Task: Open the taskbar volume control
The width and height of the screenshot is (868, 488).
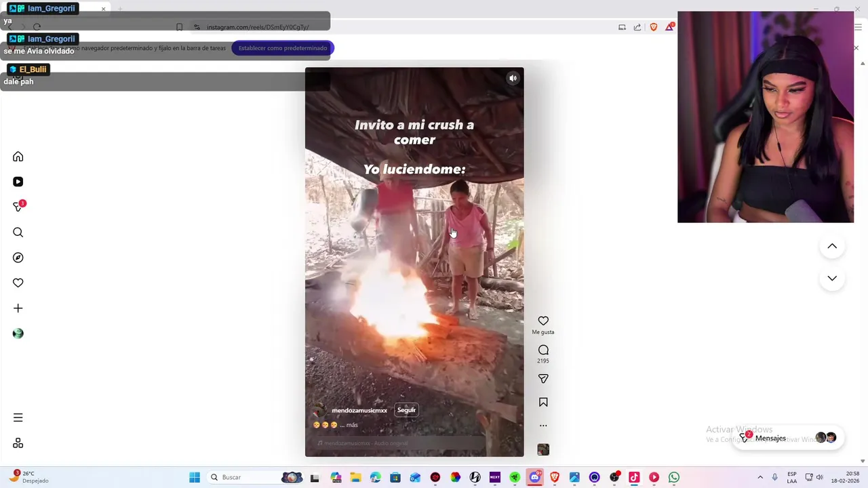Action: [x=819, y=477]
